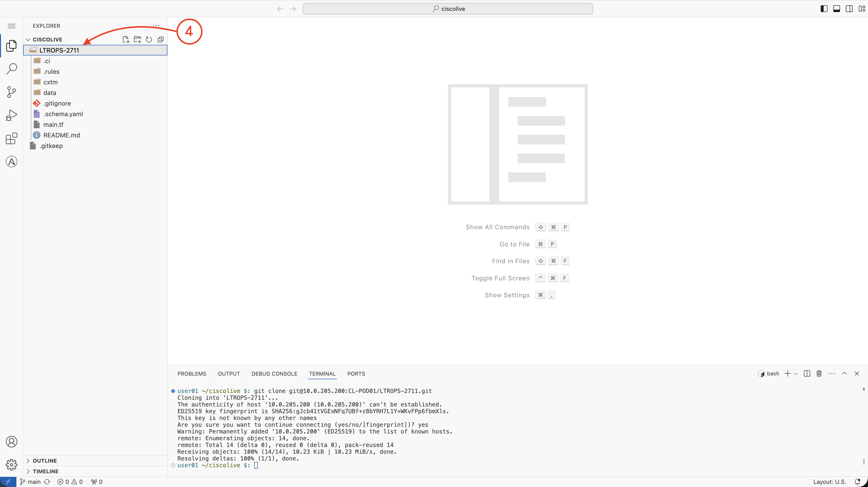Click the New Folder icon in Explorer

(x=137, y=40)
